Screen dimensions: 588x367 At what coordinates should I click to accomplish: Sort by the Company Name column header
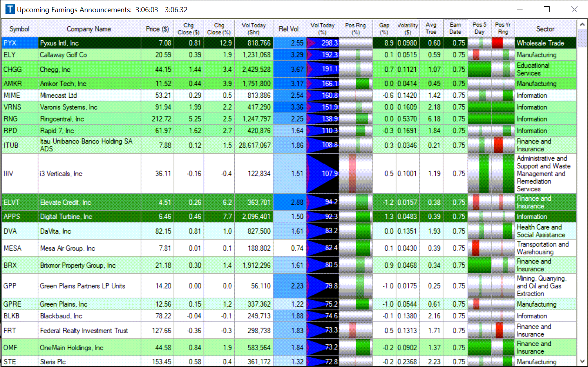(x=89, y=29)
